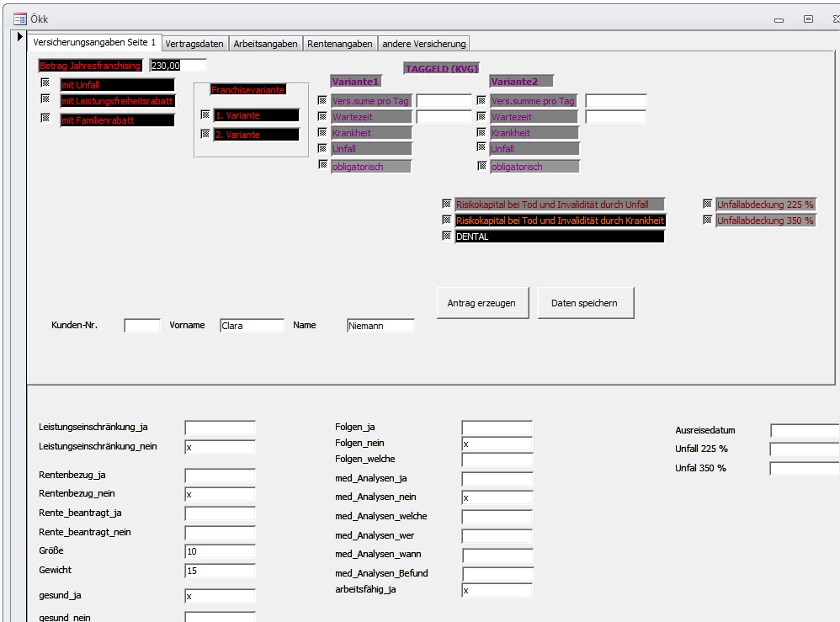This screenshot has width=840, height=622.
Task: Toggle the 'mit Leistungsfreiheitsrabatt' checkbox
Action: (45, 99)
